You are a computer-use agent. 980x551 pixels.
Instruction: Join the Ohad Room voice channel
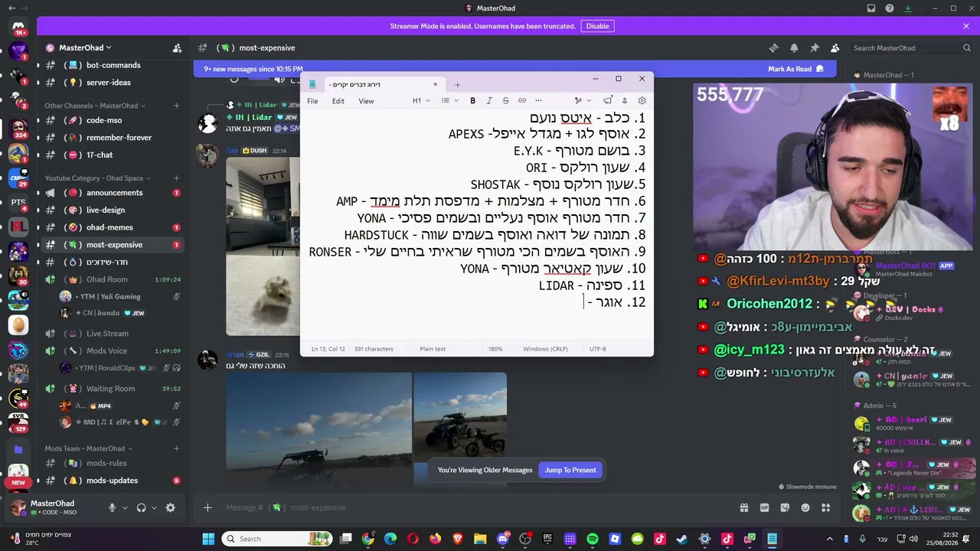113,279
